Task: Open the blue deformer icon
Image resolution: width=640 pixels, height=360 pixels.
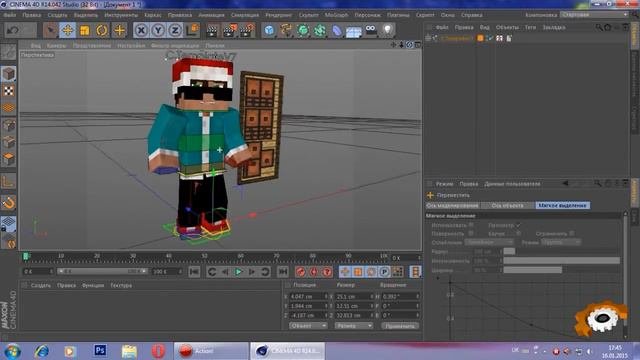Action: 337,30
